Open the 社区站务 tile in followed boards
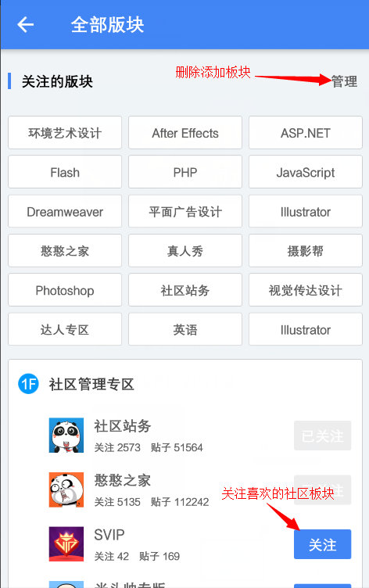369x588 pixels. pos(185,290)
